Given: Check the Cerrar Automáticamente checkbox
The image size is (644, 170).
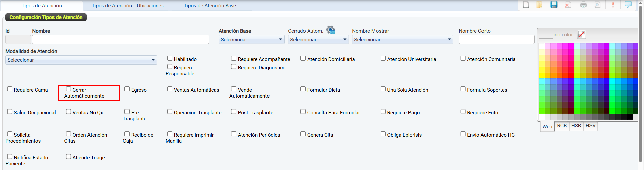Looking at the screenshot, I should pos(69,89).
